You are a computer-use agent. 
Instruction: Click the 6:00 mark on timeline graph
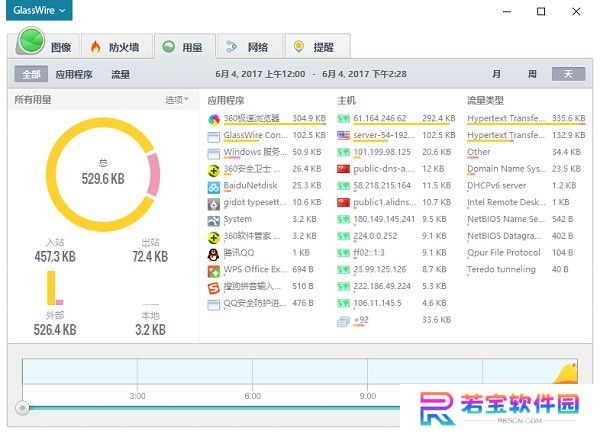click(x=253, y=396)
